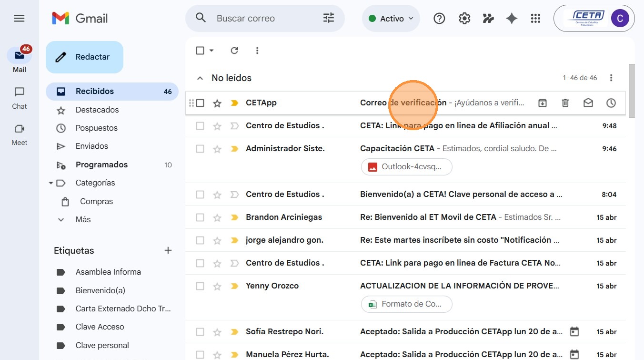Select the Sofía Restrepo Nori. email checkbox
Viewport: 644px width, 360px height.
200,332
